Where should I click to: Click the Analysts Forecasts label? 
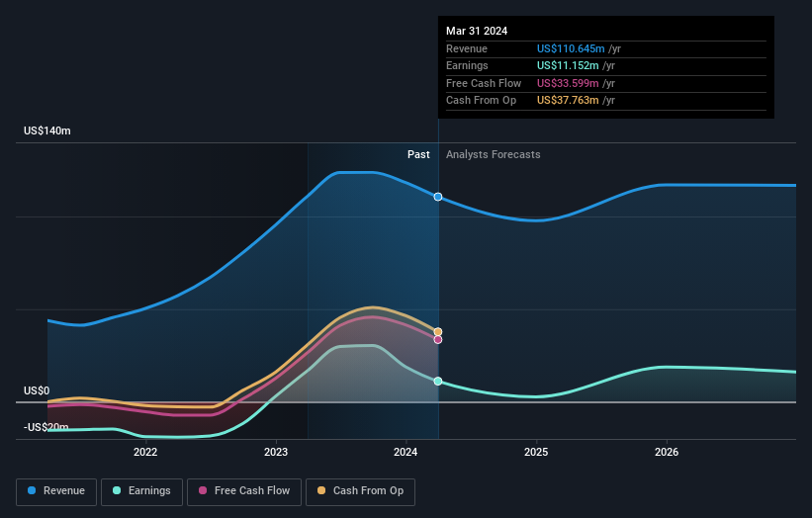[x=493, y=154]
